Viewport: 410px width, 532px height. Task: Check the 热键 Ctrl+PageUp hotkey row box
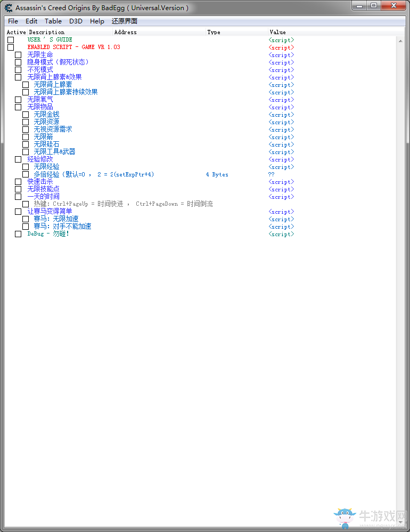coord(26,204)
